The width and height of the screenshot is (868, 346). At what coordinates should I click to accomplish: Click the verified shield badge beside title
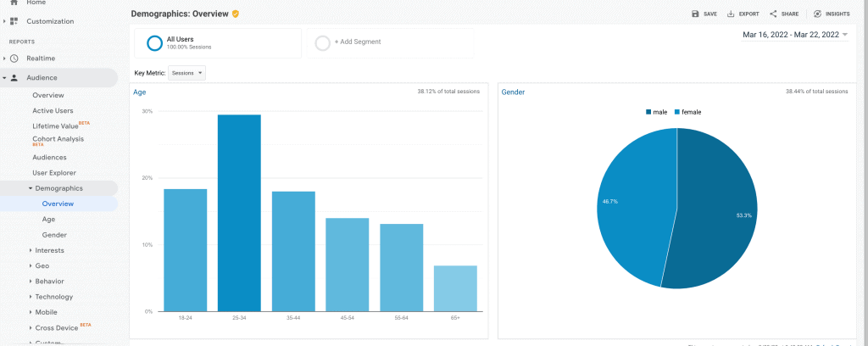coord(236,14)
